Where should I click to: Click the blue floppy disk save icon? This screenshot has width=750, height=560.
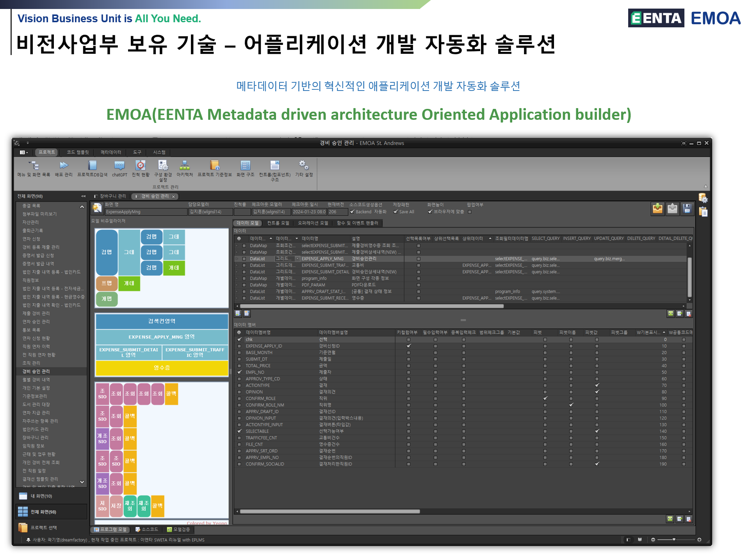687,208
